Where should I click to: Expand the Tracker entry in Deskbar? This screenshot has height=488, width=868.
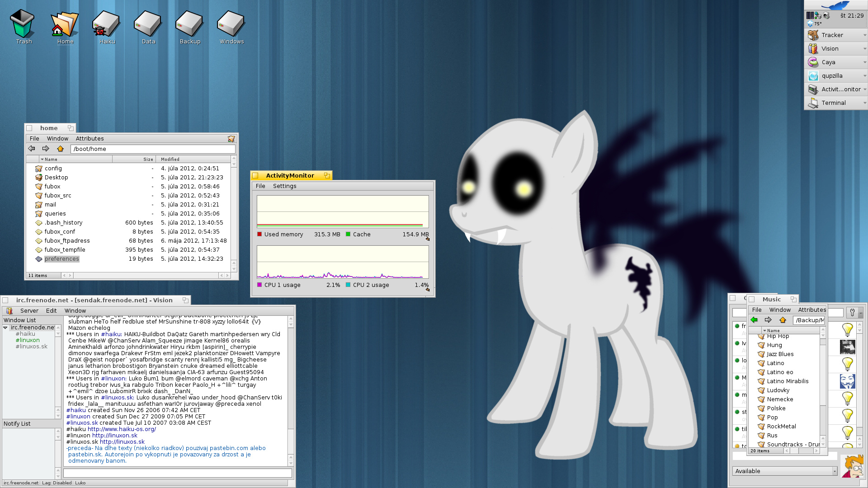point(865,35)
